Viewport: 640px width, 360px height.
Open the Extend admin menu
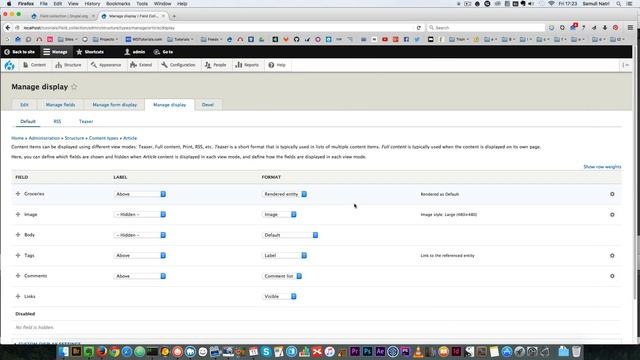(141, 65)
